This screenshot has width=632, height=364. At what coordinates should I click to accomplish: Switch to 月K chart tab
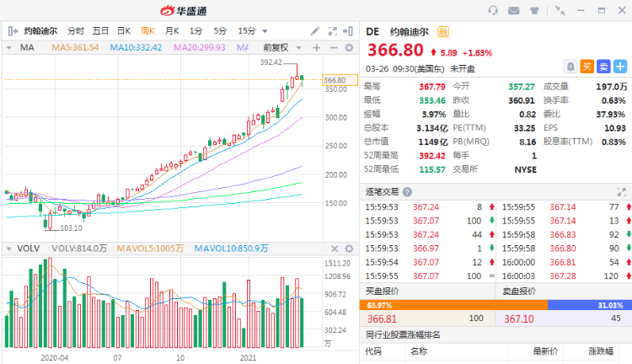click(x=172, y=31)
